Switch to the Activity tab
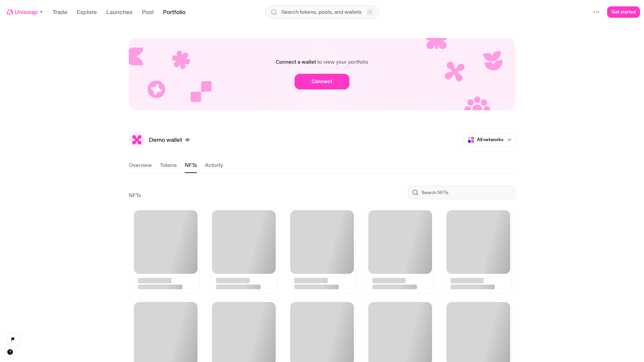Image resolution: width=644 pixels, height=362 pixels. (214, 165)
